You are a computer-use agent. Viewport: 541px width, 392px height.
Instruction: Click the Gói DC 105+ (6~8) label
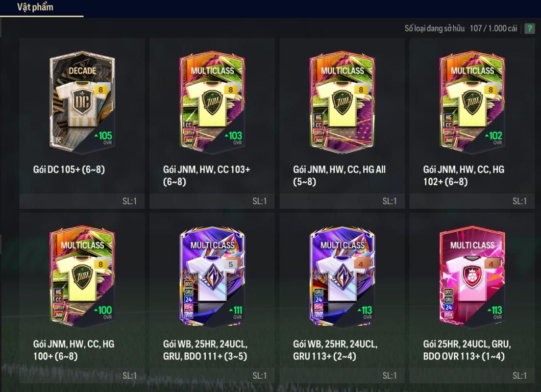click(x=69, y=169)
